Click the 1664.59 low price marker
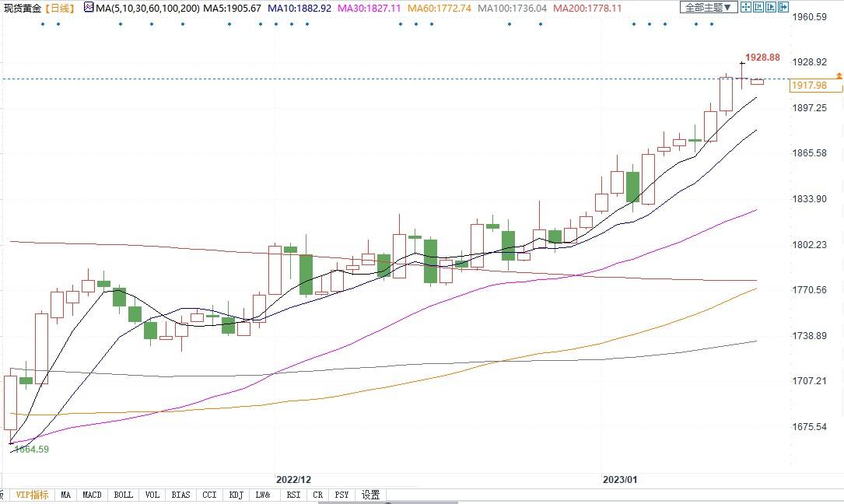This screenshot has width=844, height=504. [x=31, y=449]
